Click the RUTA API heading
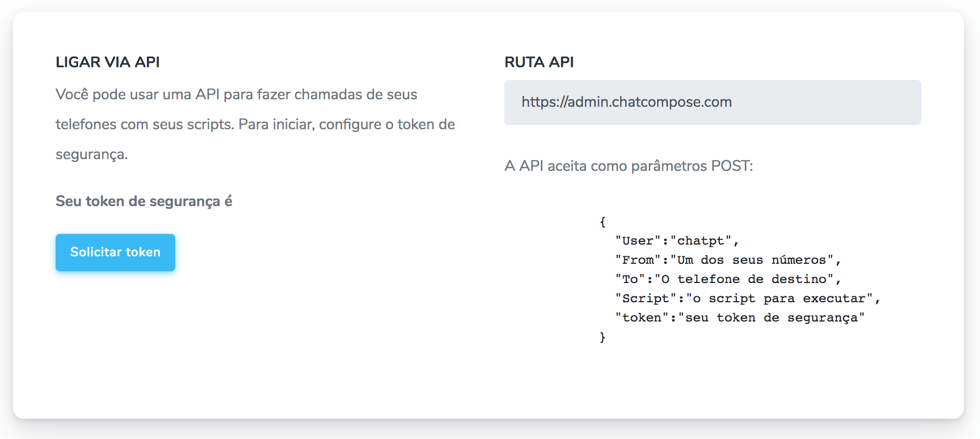 point(539,62)
